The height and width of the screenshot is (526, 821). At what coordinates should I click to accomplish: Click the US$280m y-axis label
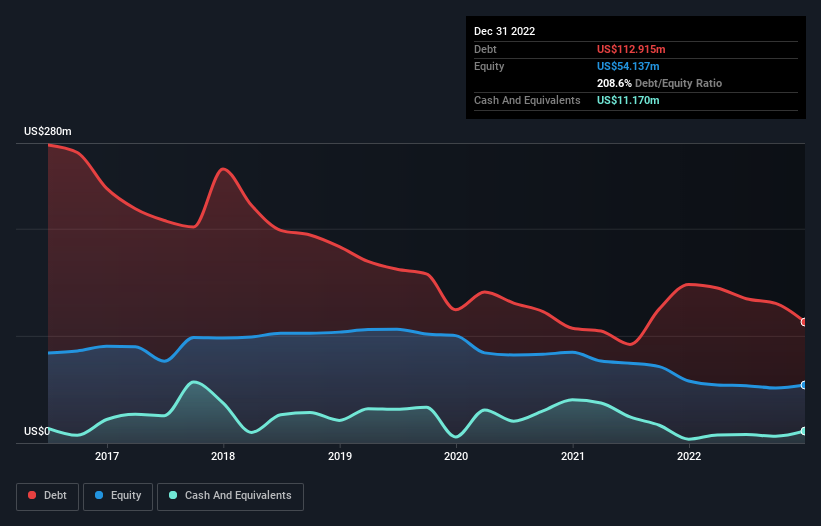(48, 131)
